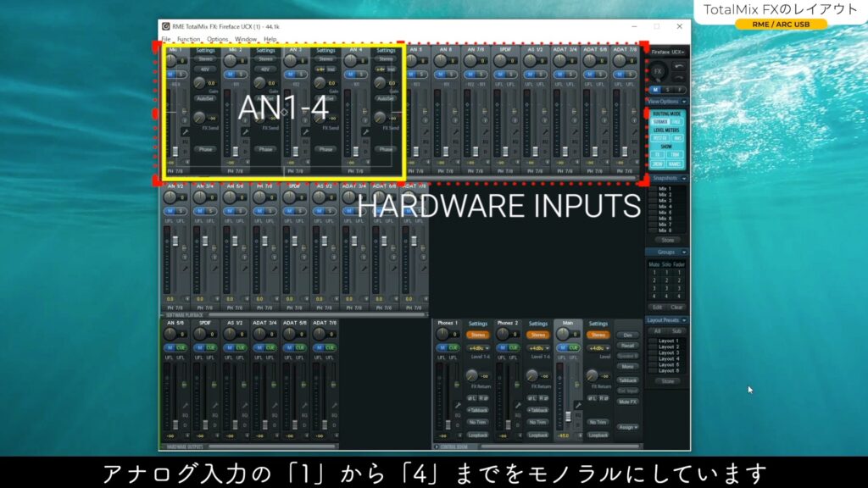The image size is (868, 488).
Task: Open the ADAT 3/4 hardware input wrench settings
Action: coord(576,132)
